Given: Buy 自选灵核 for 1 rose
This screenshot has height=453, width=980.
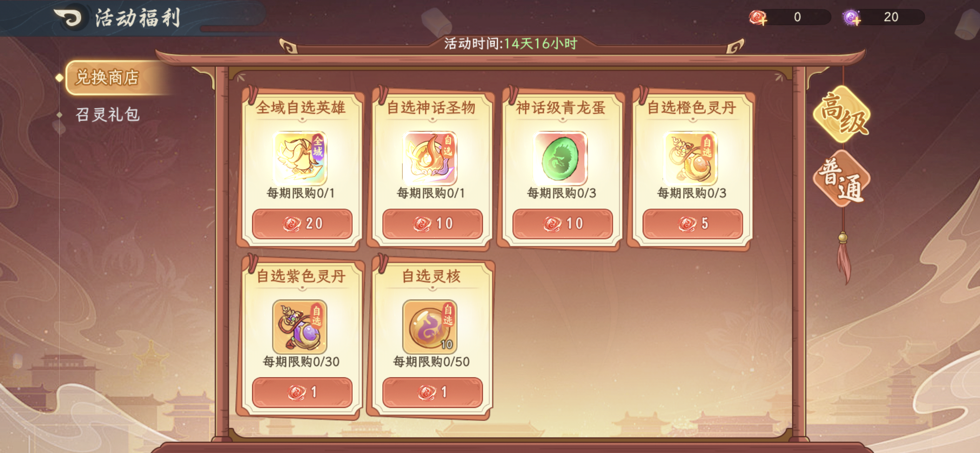Looking at the screenshot, I should (x=432, y=392).
